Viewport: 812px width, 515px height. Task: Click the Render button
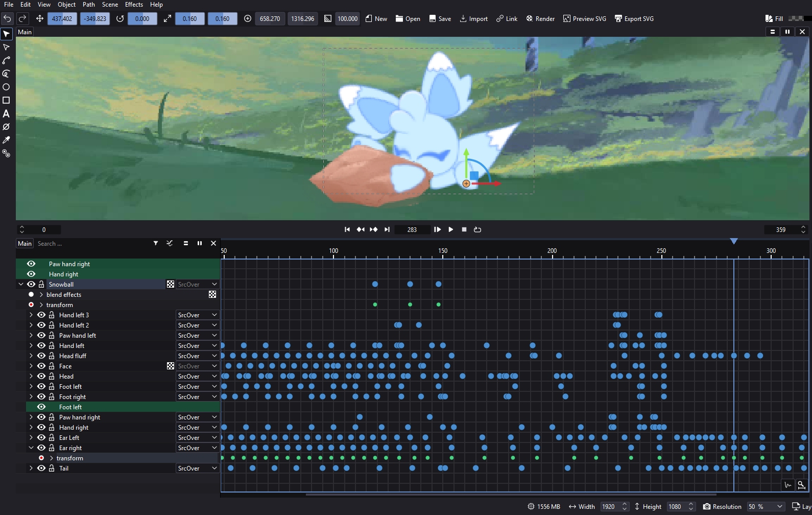tap(540, 19)
